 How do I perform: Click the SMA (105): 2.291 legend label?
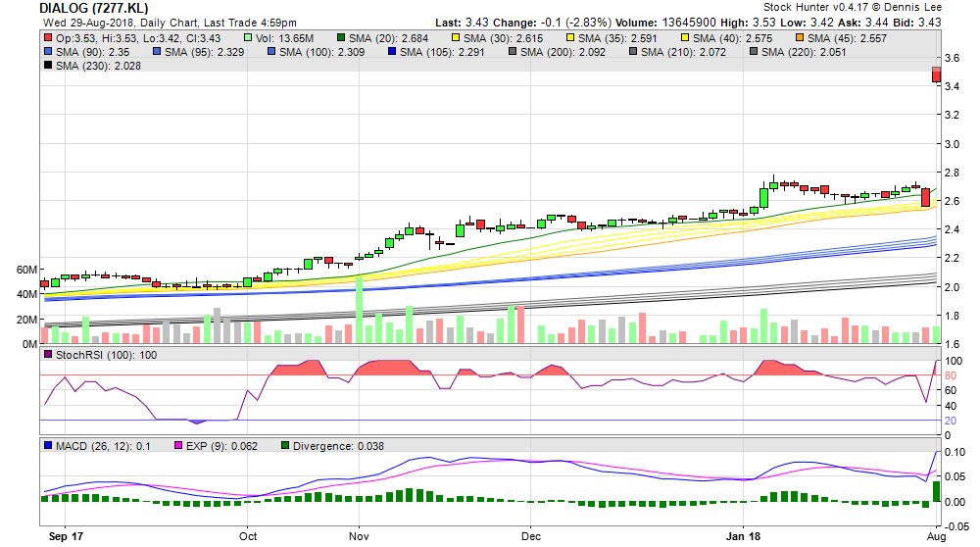point(442,52)
